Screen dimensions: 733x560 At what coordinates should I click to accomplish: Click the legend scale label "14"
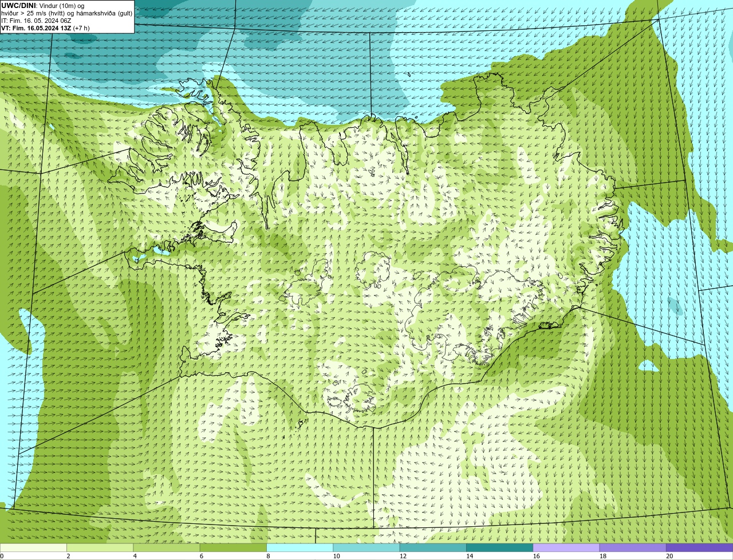coord(470,556)
